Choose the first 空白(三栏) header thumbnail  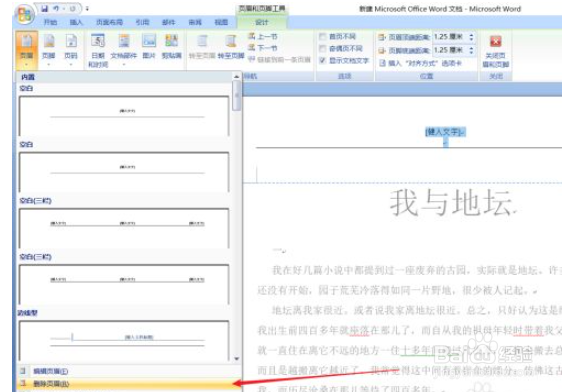pos(124,228)
